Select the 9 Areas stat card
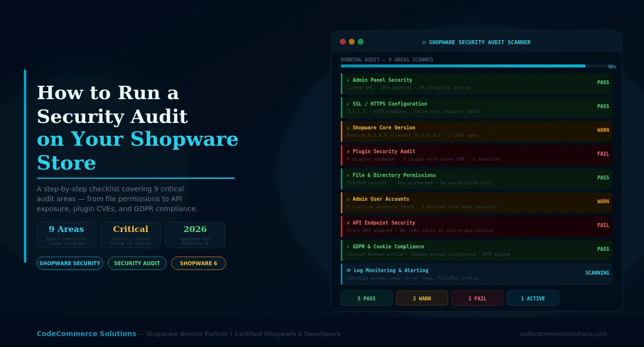Image resolution: width=644 pixels, height=347 pixels. [x=66, y=234]
